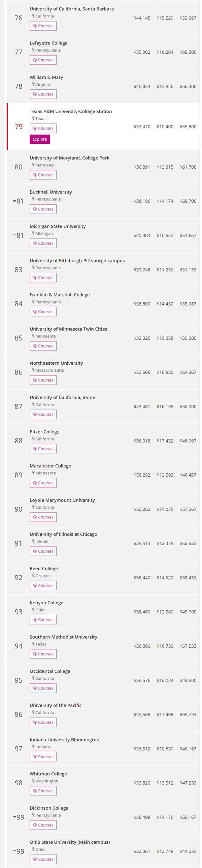
Task: Click the graduation cap icon in Bucknell University Courses
Action: (x=35, y=209)
